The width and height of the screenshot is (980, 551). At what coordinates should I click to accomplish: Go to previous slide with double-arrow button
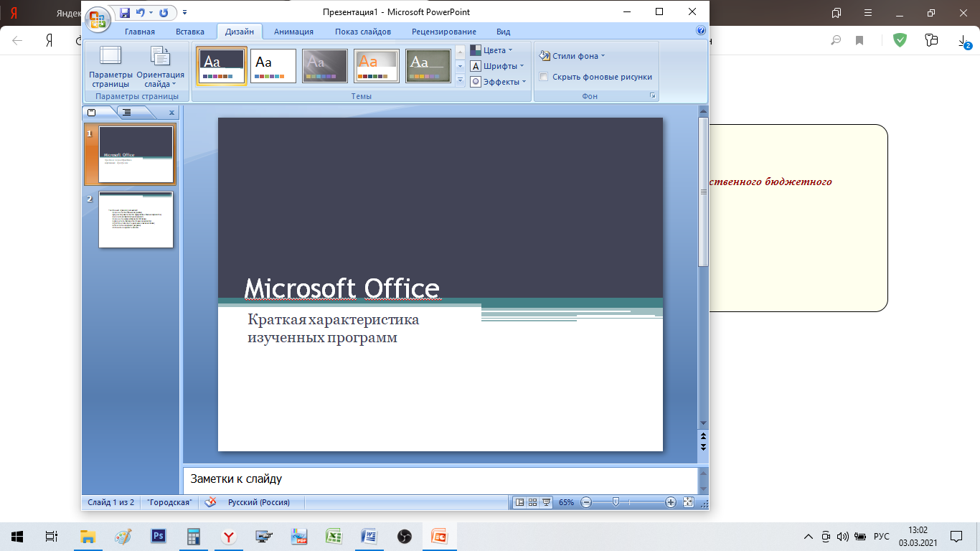(703, 436)
